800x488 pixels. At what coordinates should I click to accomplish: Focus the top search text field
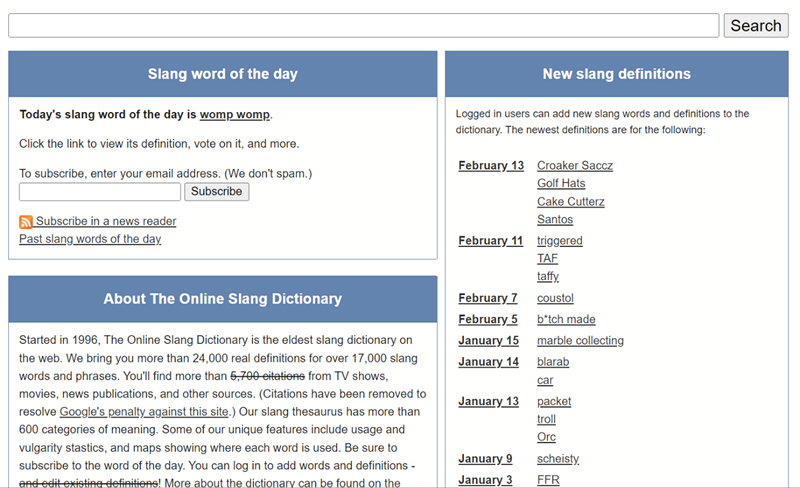[363, 26]
